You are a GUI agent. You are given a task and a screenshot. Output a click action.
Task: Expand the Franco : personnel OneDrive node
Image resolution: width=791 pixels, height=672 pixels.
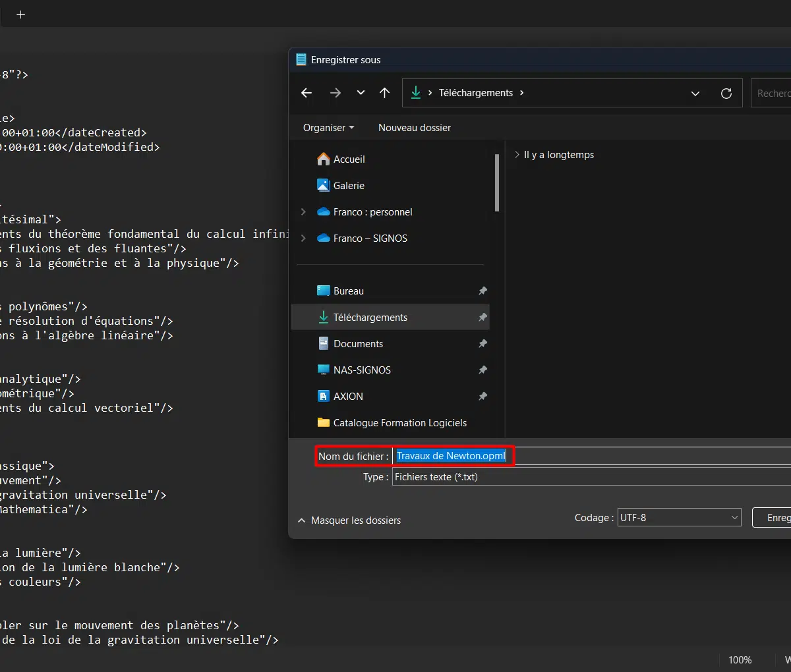pyautogui.click(x=303, y=212)
